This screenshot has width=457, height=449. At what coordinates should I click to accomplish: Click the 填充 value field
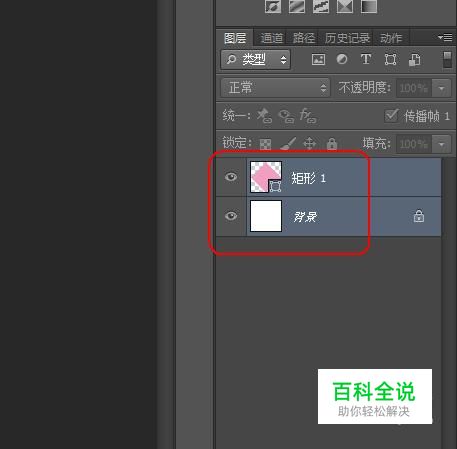coord(414,144)
